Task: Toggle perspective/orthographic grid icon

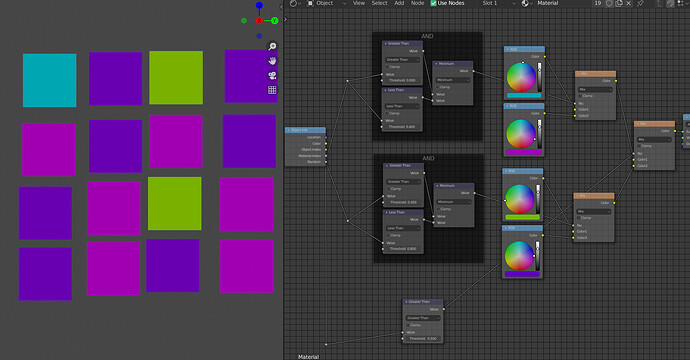Action: coord(272,90)
